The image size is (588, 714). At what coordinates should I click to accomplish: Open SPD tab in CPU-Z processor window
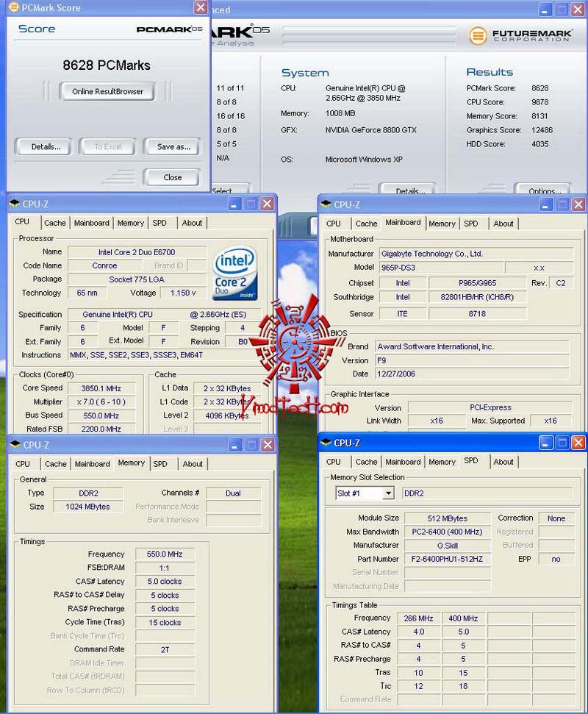point(159,223)
